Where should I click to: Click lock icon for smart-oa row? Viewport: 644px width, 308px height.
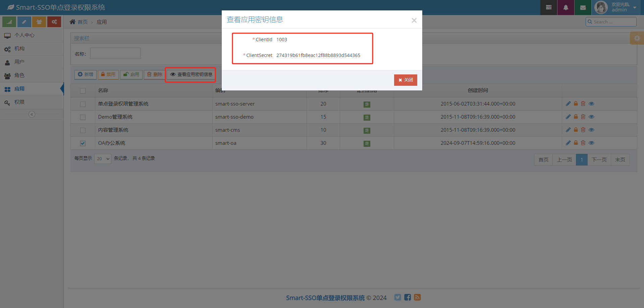click(576, 143)
